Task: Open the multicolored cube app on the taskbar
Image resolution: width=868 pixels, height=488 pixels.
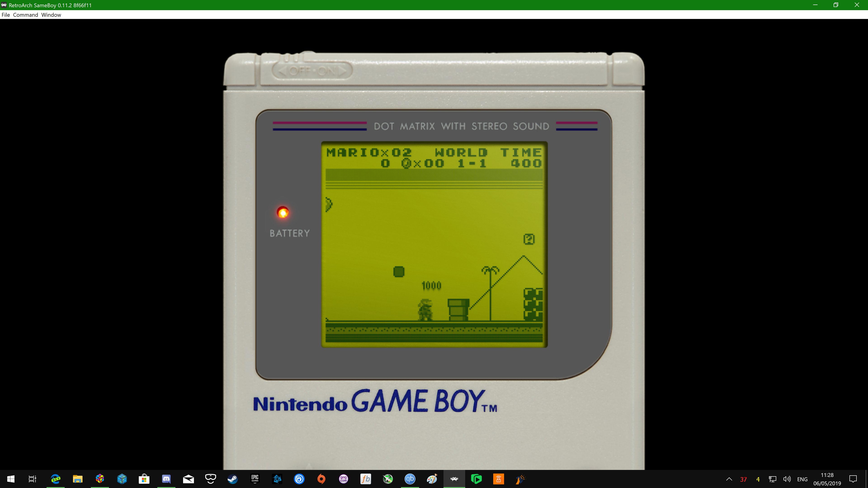Action: (x=100, y=479)
